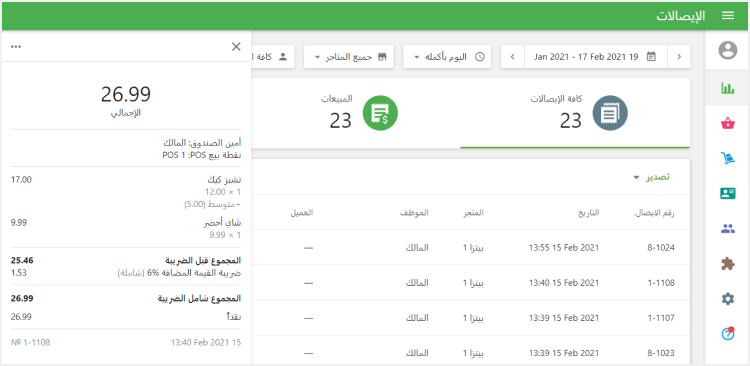Open Employees via the green ID card icon

point(728,193)
